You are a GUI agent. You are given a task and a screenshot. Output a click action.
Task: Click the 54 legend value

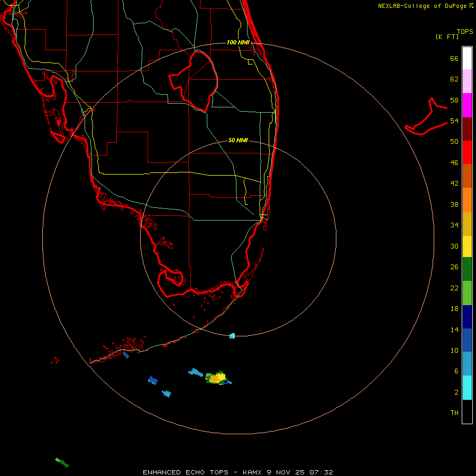click(454, 121)
